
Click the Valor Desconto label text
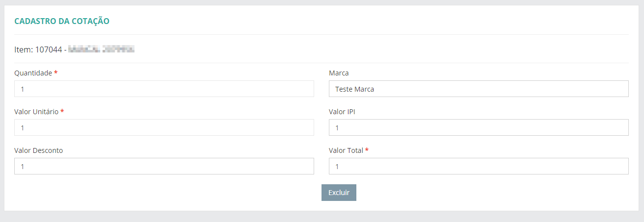point(38,150)
